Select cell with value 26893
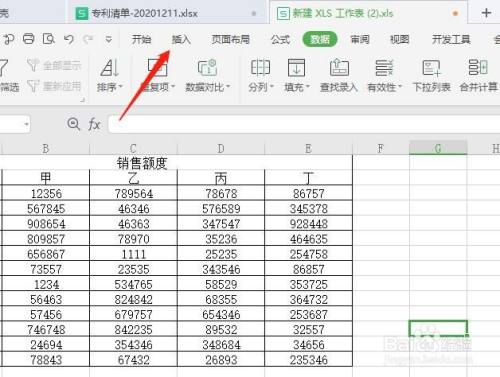This screenshot has width=500, height=377. tap(221, 360)
